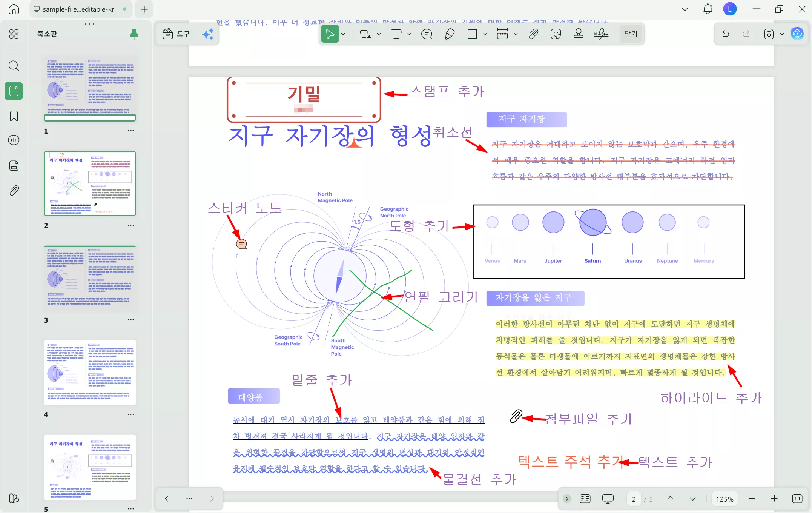Image resolution: width=812 pixels, height=513 pixels.
Task: Select the signature tool
Action: (601, 34)
